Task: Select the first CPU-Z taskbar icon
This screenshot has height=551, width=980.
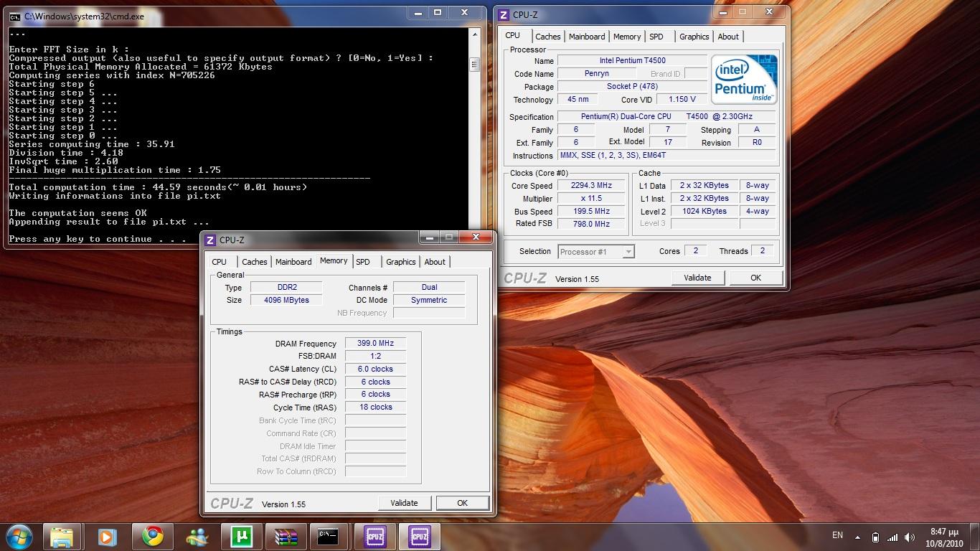Action: (x=374, y=537)
